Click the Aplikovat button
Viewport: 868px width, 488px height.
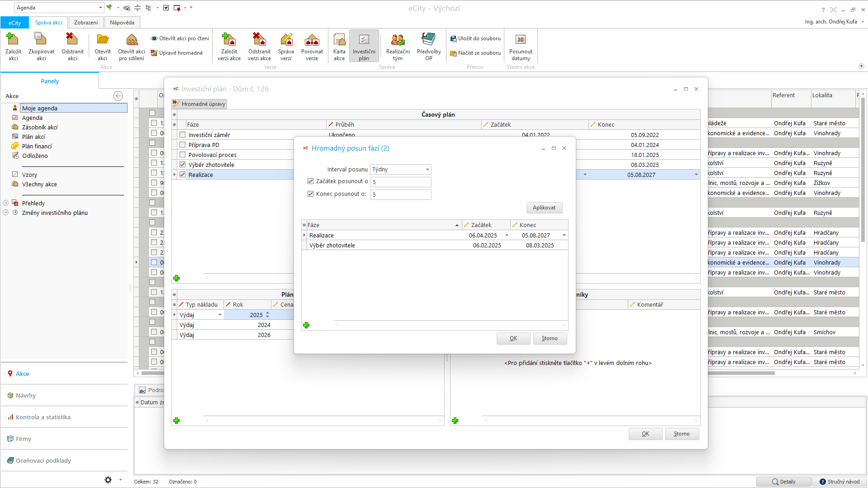point(544,208)
